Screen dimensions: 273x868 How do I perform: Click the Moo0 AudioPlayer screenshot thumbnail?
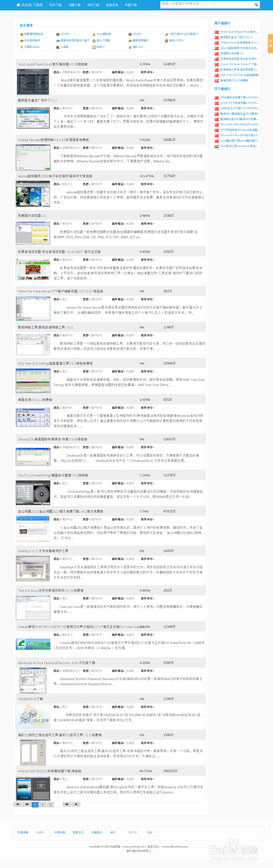(x=33, y=82)
